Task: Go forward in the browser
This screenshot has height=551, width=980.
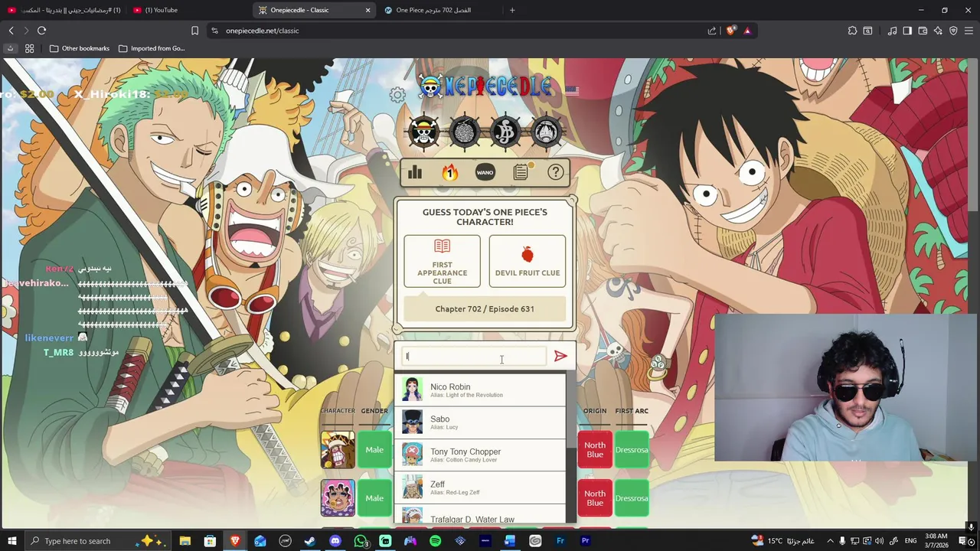Action: (26, 31)
